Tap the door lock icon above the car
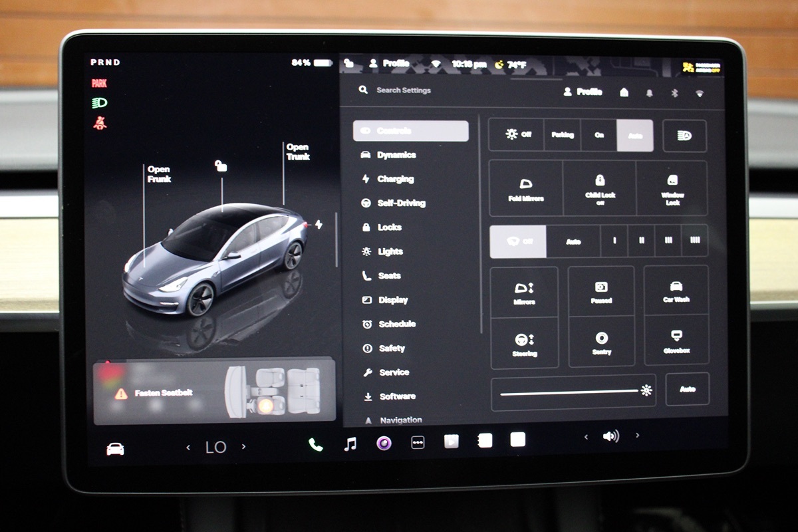798x532 pixels. 221,166
